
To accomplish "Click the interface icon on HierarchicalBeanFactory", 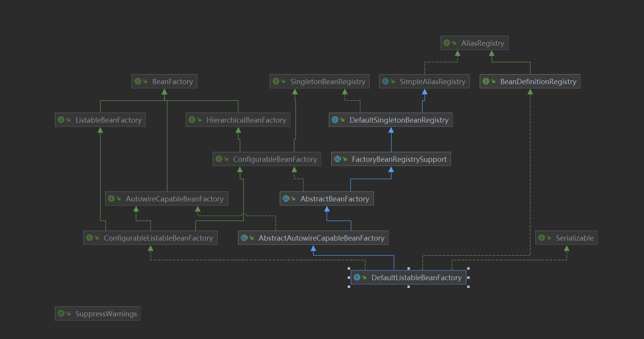I will (x=192, y=120).
